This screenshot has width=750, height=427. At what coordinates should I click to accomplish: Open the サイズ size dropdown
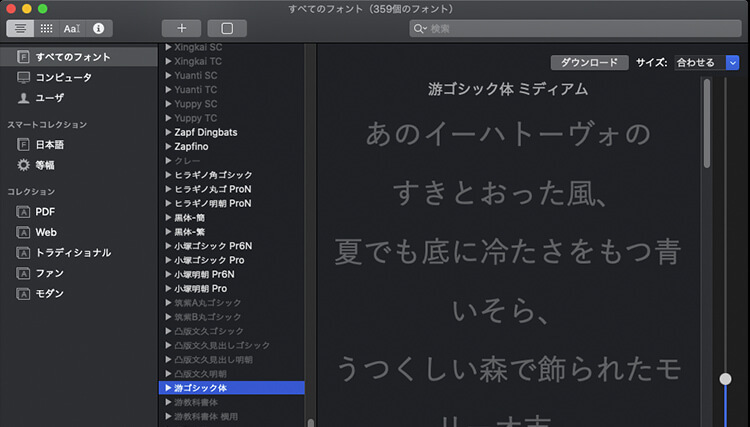[x=706, y=62]
